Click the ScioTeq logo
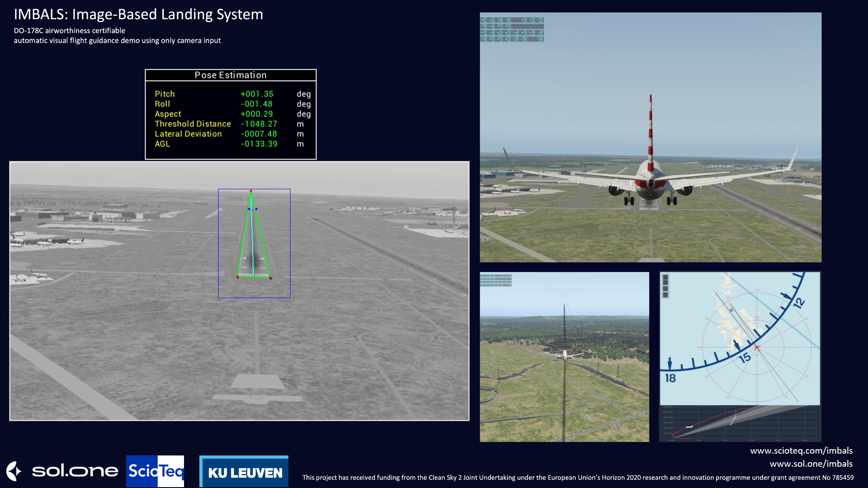868x488 pixels. (155, 471)
